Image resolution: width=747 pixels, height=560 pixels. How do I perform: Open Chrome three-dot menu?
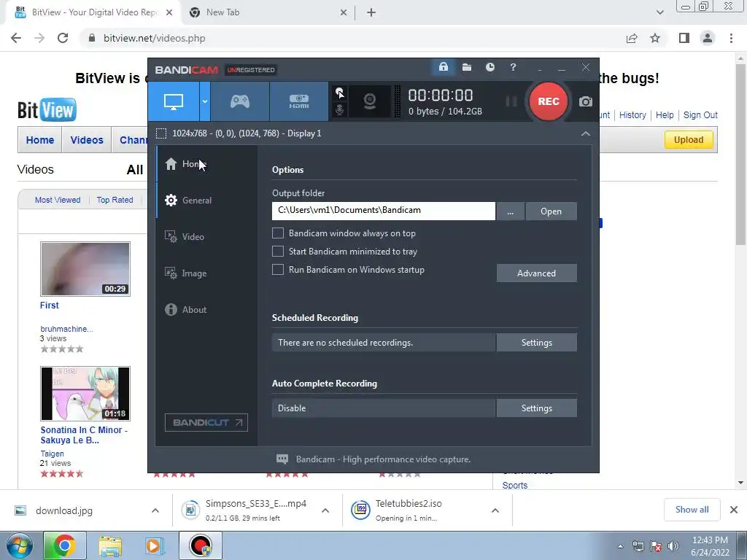click(731, 38)
